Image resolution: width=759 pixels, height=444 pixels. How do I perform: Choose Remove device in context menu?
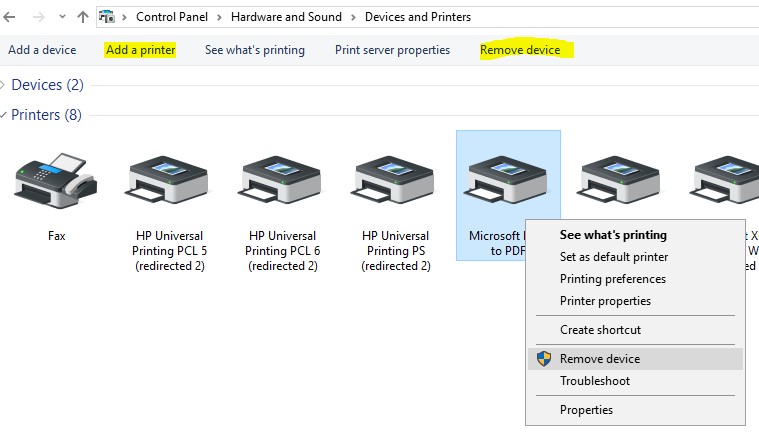[x=599, y=359]
